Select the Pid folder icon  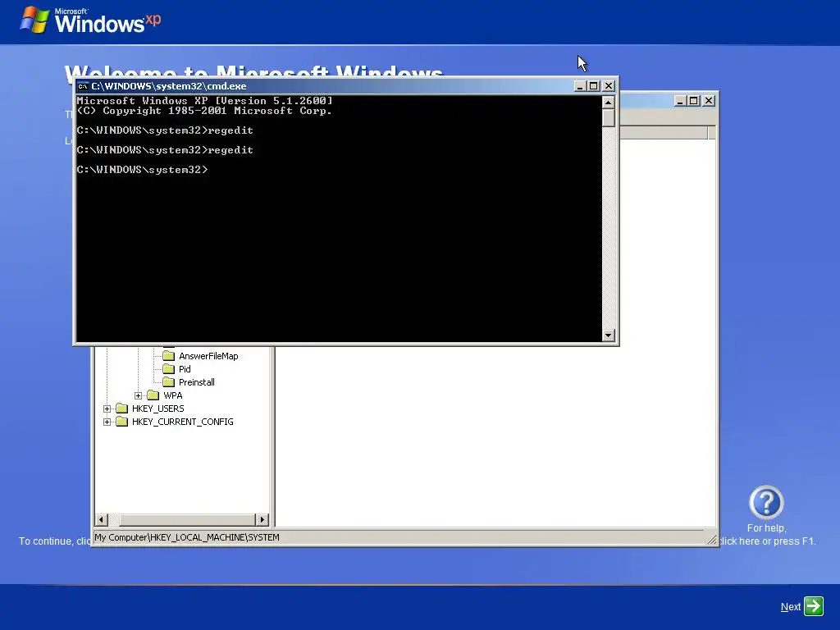[x=169, y=369]
